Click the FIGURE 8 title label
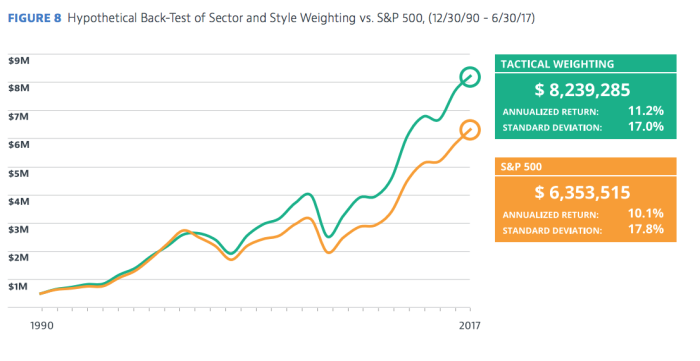Viewport: 700px width, 361px height. 34,18
